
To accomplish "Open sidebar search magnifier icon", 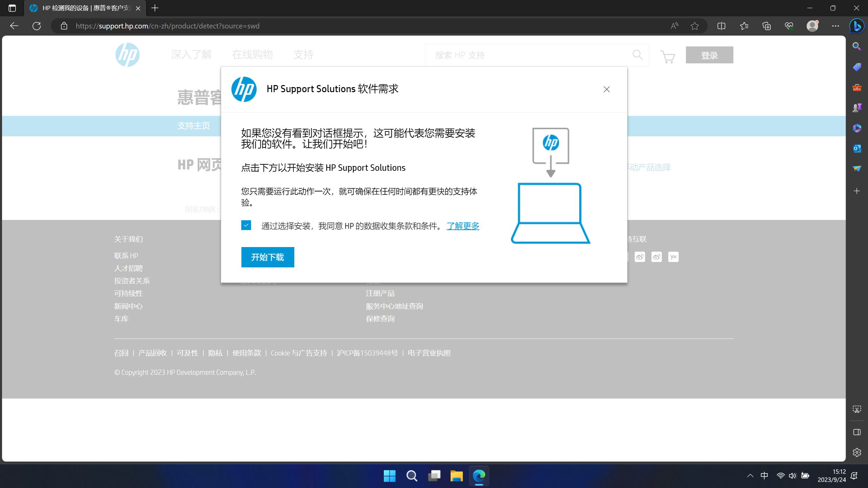I will click(857, 46).
